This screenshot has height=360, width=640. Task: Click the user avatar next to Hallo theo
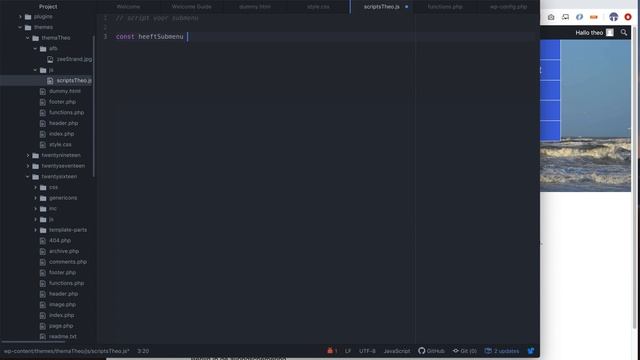[609, 32]
